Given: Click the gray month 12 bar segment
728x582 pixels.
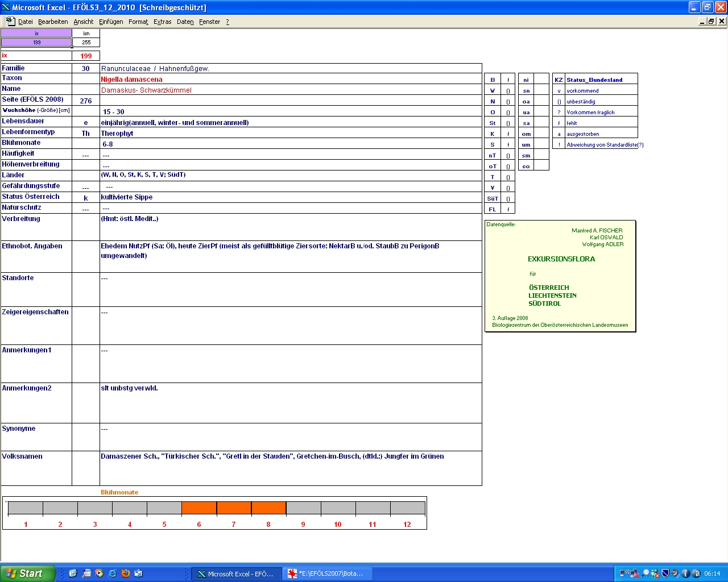Looking at the screenshot, I should pos(407,508).
